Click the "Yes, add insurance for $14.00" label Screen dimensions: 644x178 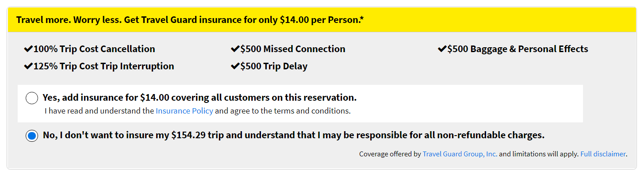coord(199,97)
